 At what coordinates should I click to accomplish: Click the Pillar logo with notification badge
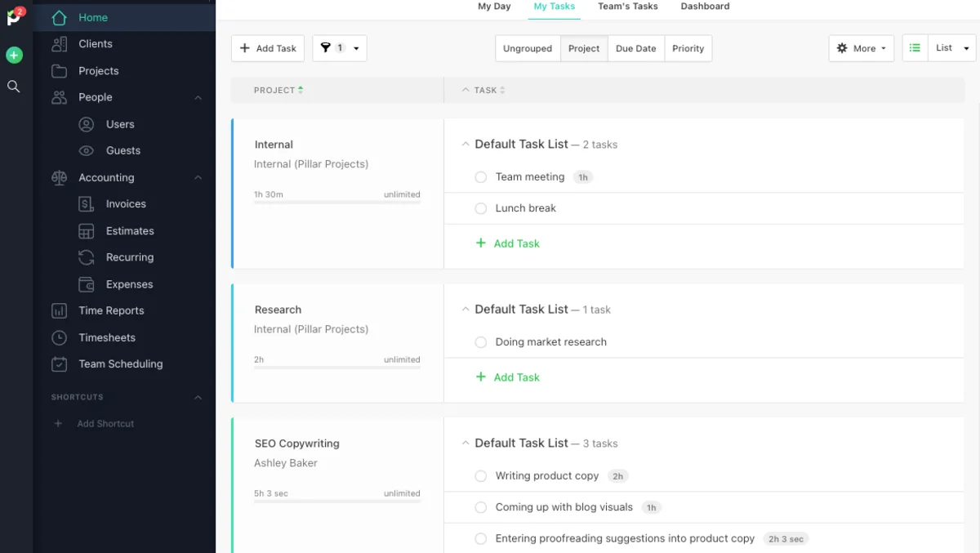point(14,16)
